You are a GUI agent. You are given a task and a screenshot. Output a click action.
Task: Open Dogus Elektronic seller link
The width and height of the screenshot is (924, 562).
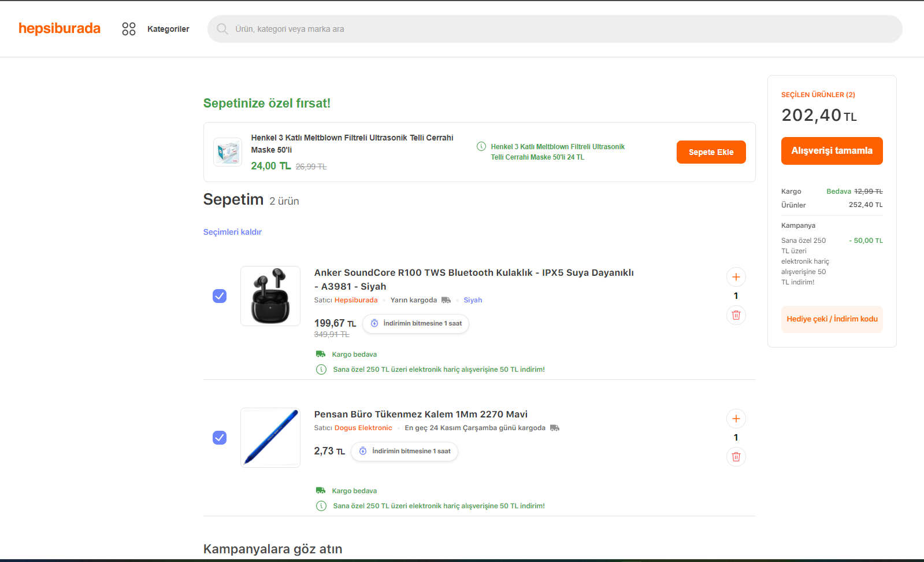pyautogui.click(x=363, y=428)
